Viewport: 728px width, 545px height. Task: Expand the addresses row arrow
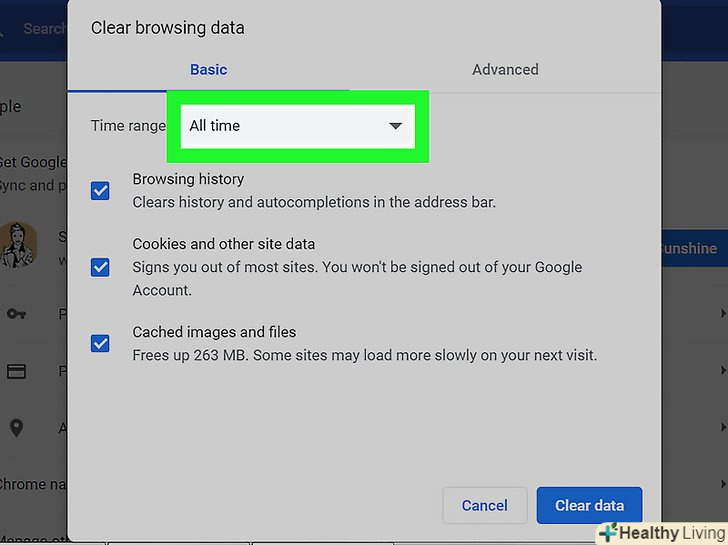[722, 428]
